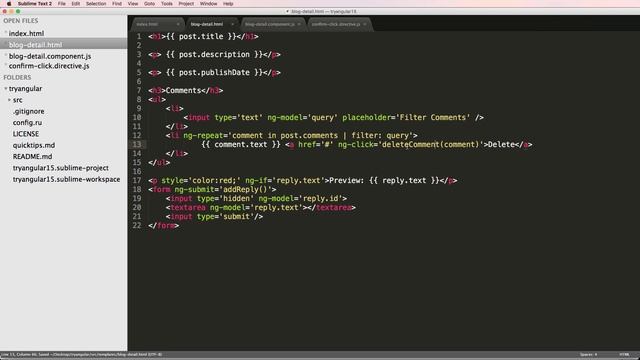Screen dimensions: 640x360
Task: Place cursor in 'post.publishDate' text
Action: click(214, 73)
